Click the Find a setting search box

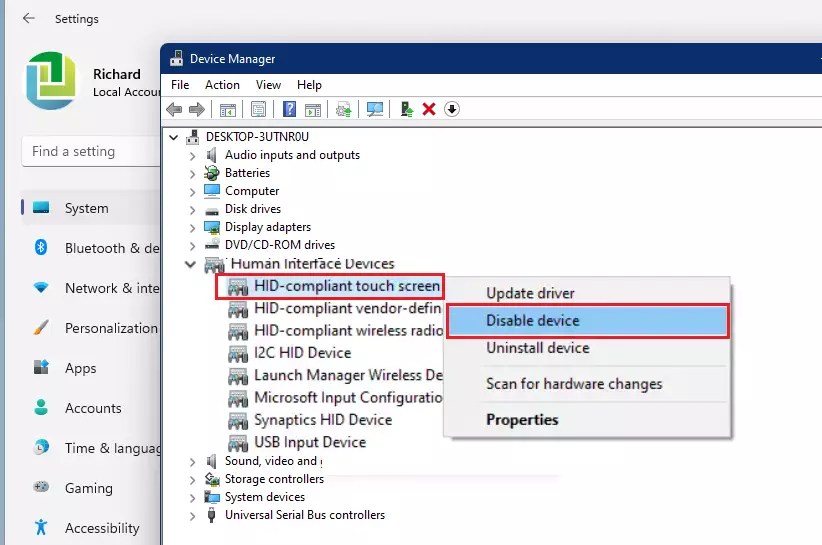[91, 151]
